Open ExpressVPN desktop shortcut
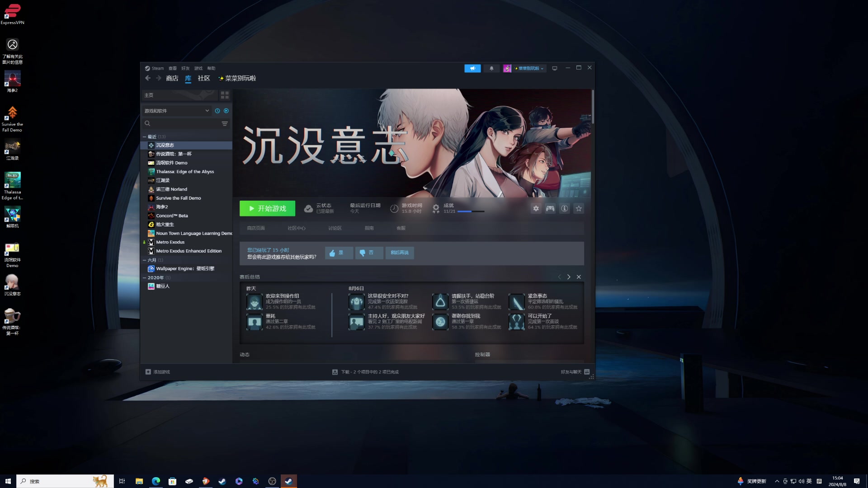The width and height of the screenshot is (868, 488). point(12,14)
